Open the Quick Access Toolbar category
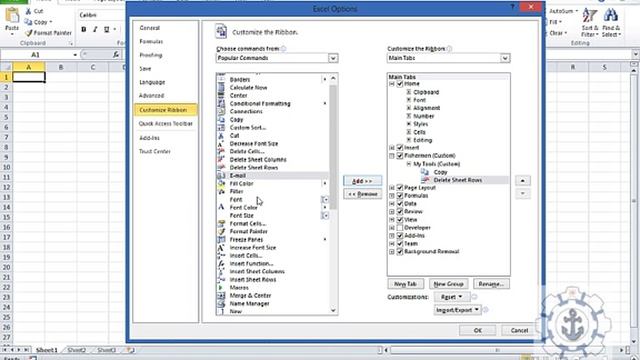Viewport: 640px width, 360px height. pyautogui.click(x=165, y=123)
